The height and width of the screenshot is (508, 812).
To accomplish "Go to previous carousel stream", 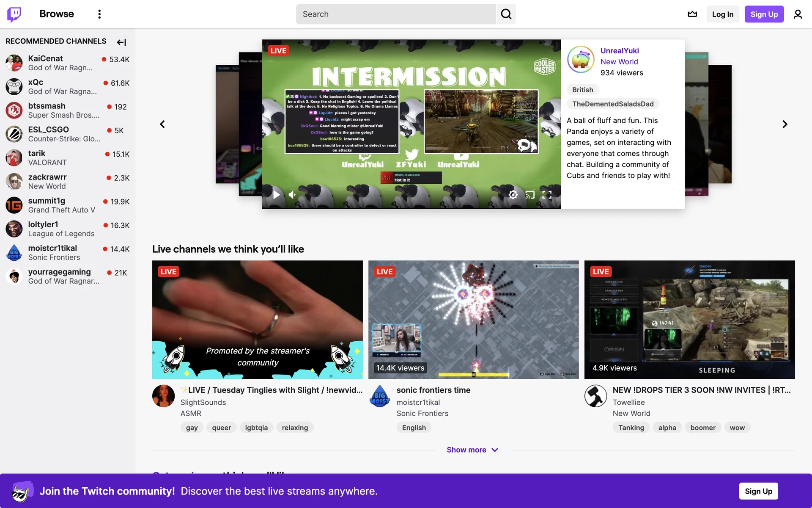I will point(162,124).
